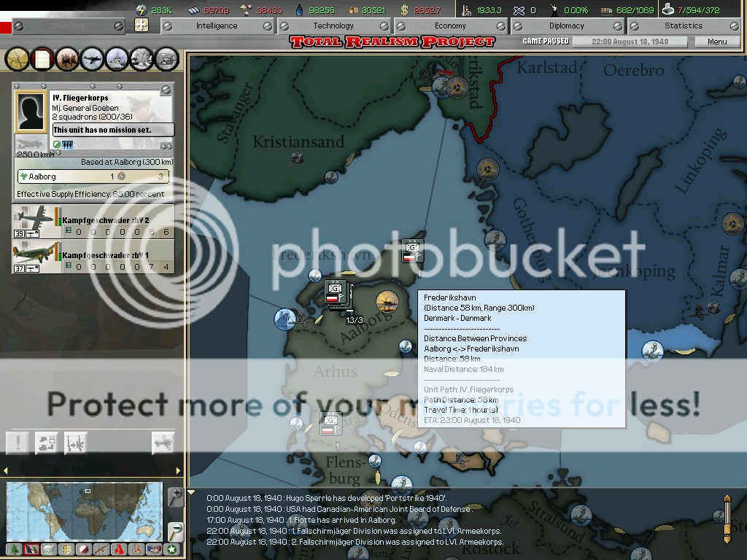Click the Aalborg airbase entry
Viewport: 747px width, 560px height.
click(93, 176)
